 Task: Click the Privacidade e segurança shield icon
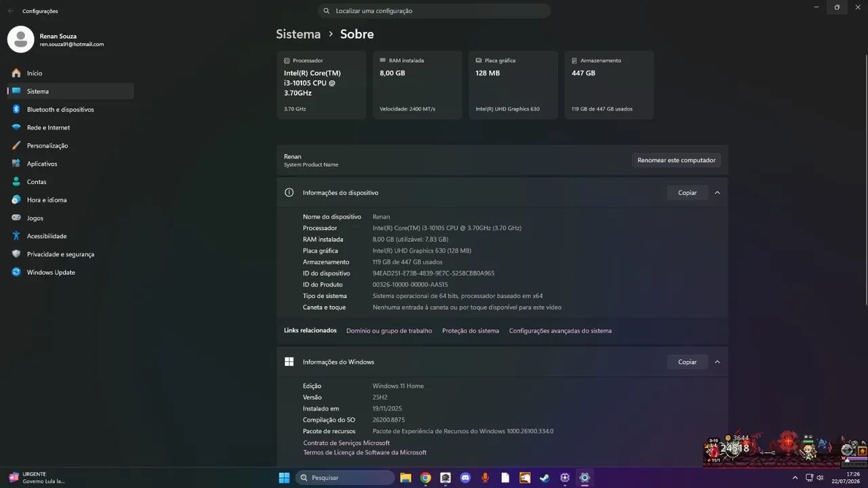16,254
